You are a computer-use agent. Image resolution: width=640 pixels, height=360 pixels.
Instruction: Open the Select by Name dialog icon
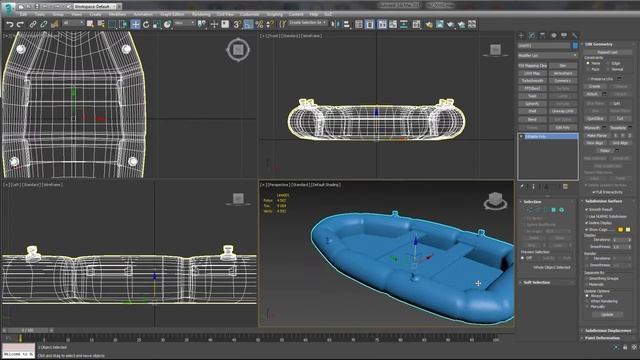tap(101, 24)
